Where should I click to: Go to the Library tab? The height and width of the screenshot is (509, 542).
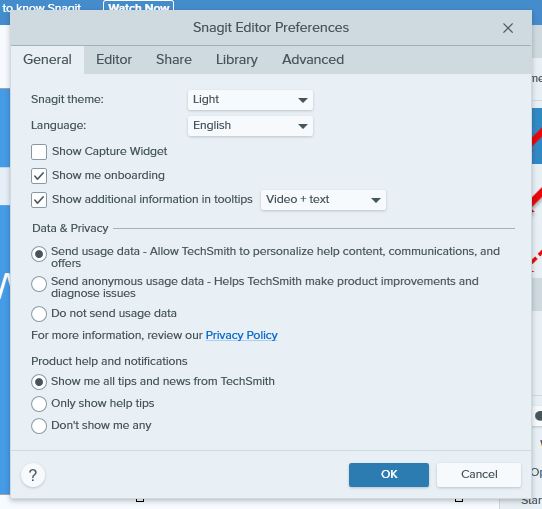click(x=237, y=59)
